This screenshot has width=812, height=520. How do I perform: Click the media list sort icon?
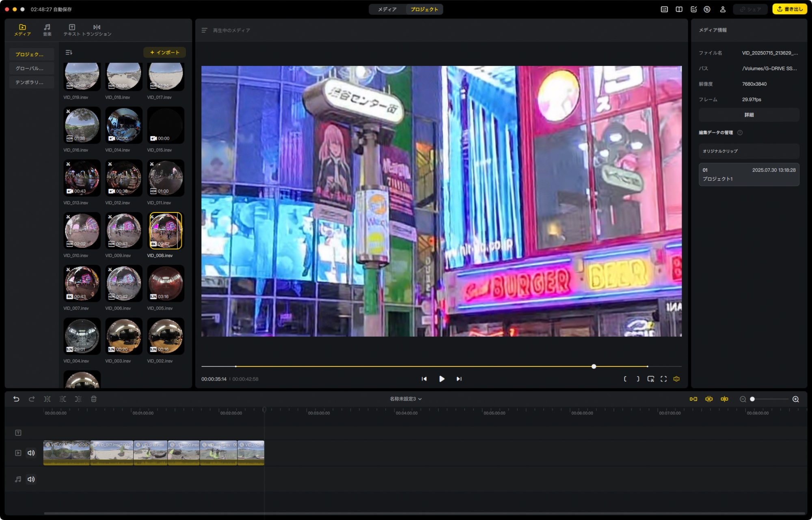pyautogui.click(x=69, y=52)
